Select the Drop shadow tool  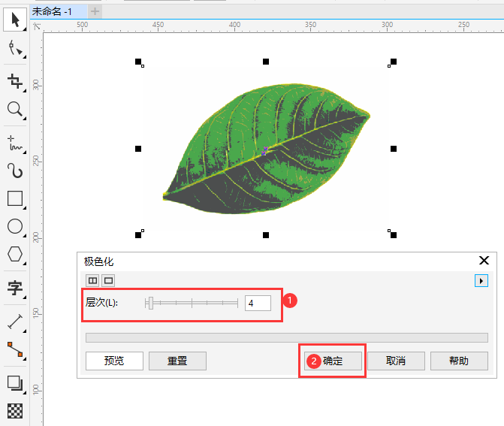[x=15, y=383]
